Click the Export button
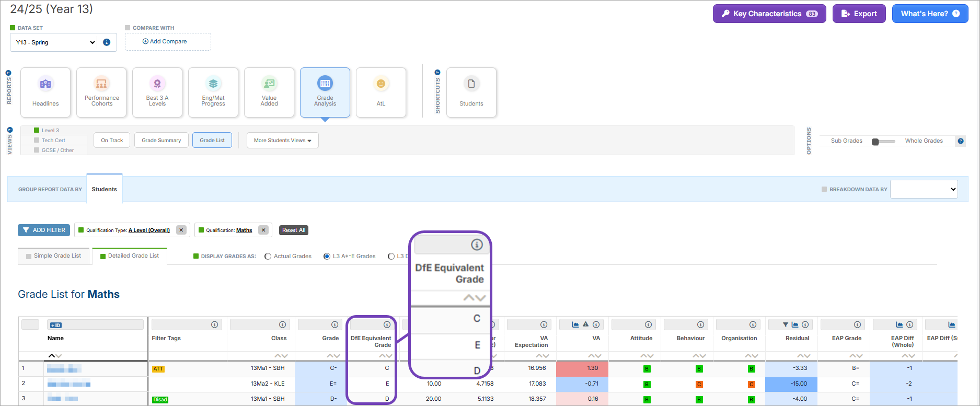 859,14
